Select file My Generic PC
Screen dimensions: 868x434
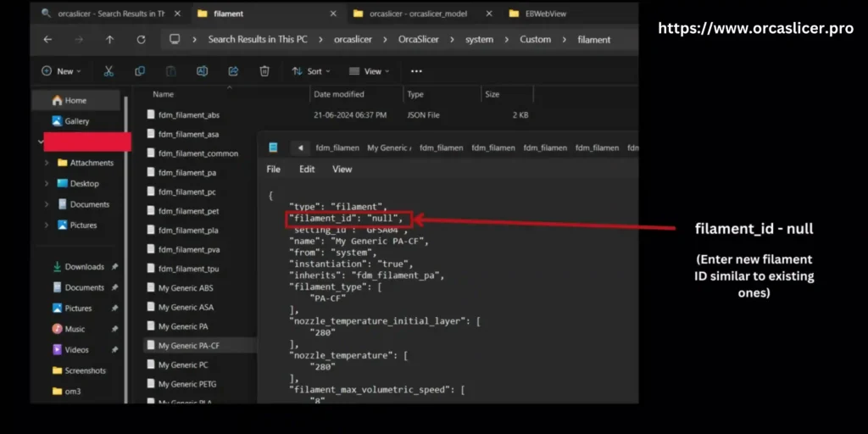[x=183, y=364]
